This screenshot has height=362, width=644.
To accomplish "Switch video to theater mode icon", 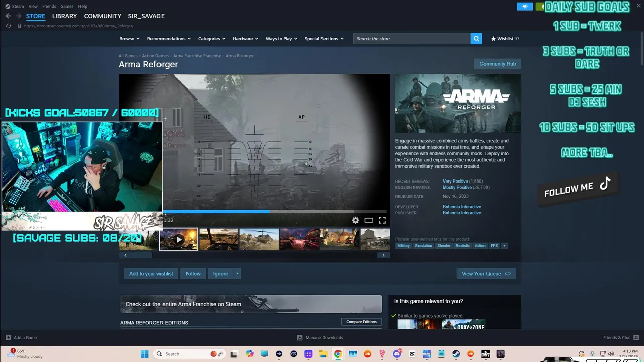I will click(x=369, y=220).
